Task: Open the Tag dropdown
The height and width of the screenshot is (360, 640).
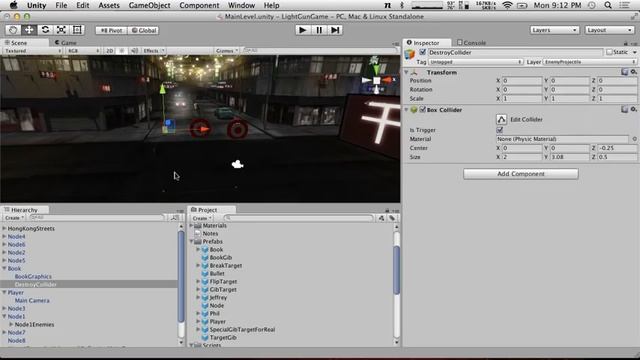Action: click(476, 62)
